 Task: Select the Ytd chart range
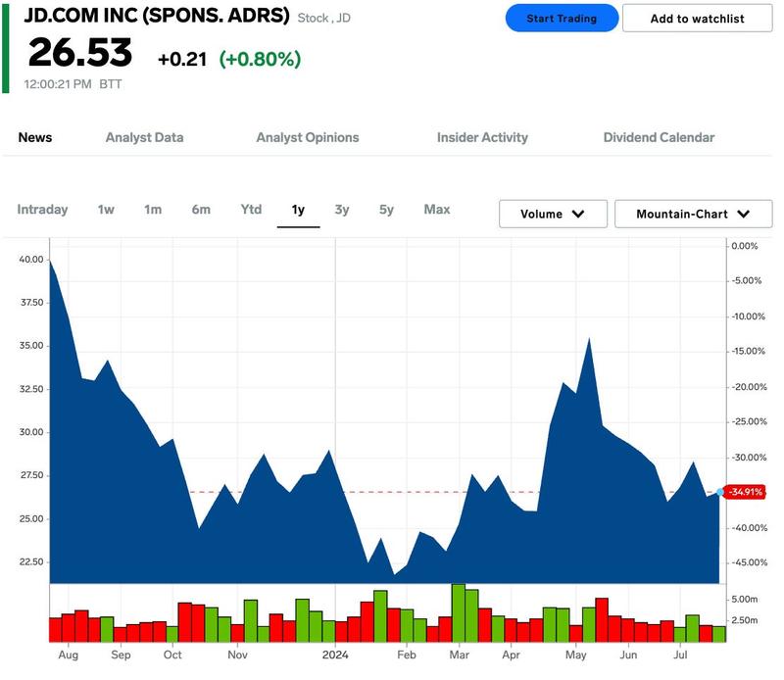251,210
